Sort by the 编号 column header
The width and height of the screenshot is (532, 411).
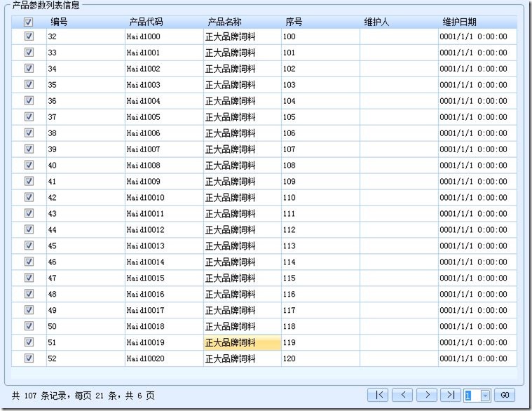(x=86, y=22)
